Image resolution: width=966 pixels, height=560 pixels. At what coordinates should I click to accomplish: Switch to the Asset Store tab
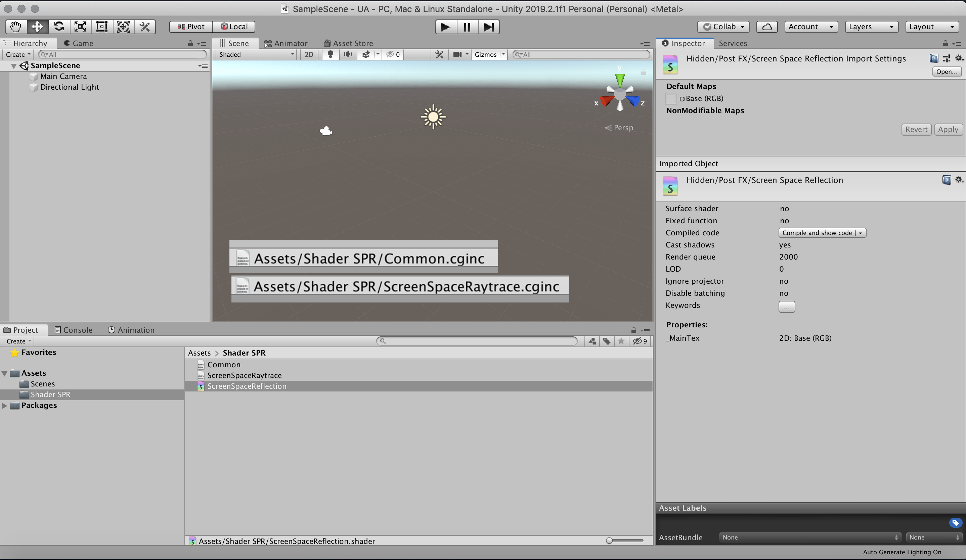348,43
